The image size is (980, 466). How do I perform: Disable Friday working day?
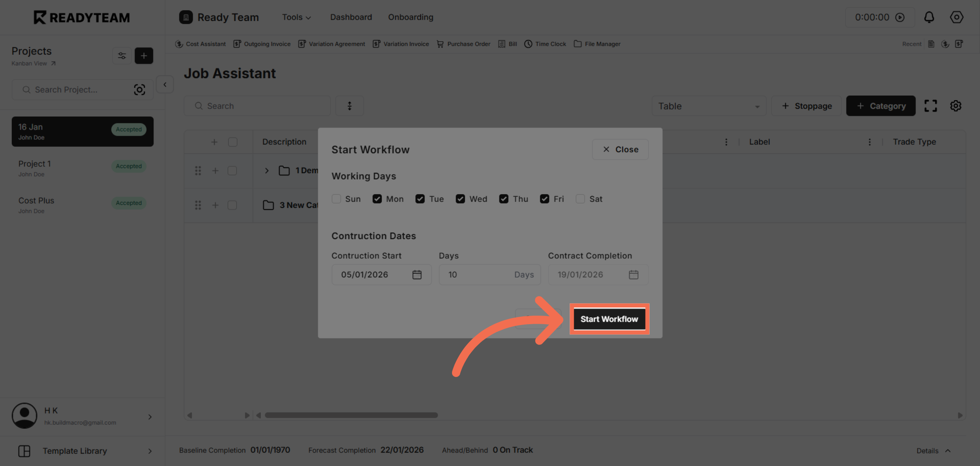(544, 199)
